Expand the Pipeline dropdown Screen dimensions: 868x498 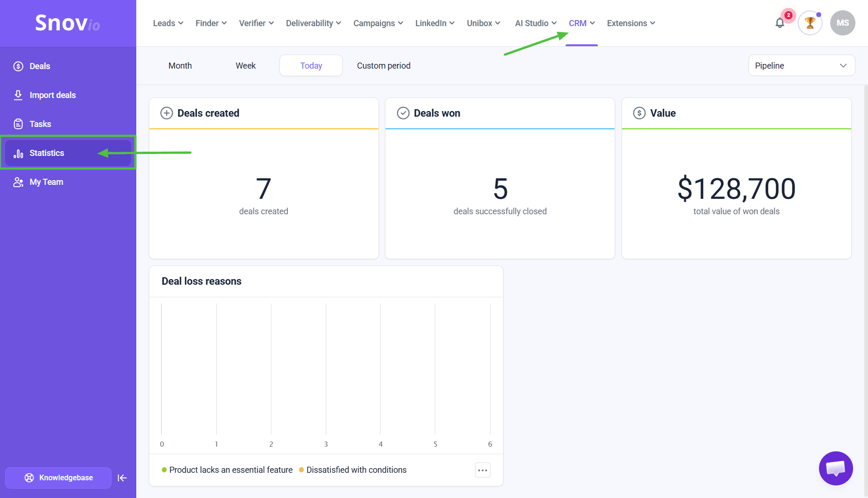click(801, 66)
